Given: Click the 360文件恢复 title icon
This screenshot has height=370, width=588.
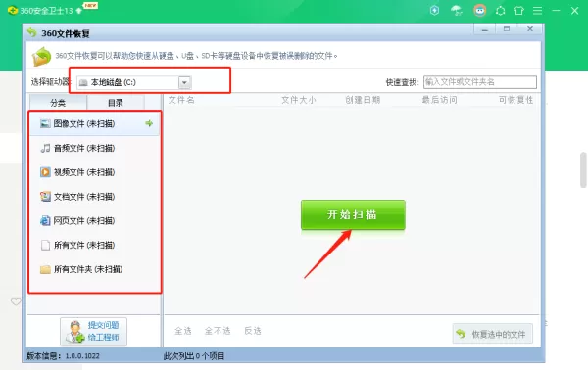Looking at the screenshot, I should pyautogui.click(x=32, y=33).
